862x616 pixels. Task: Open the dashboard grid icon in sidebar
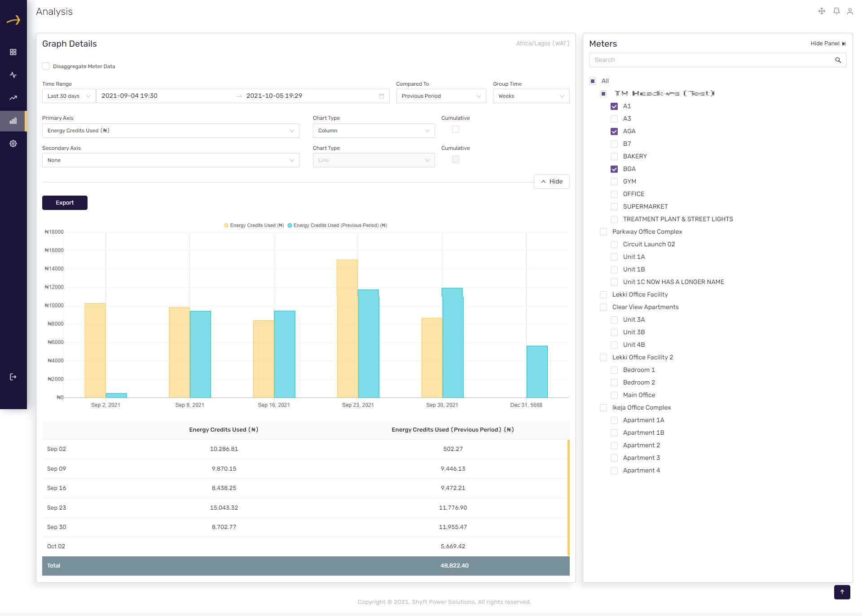[13, 52]
